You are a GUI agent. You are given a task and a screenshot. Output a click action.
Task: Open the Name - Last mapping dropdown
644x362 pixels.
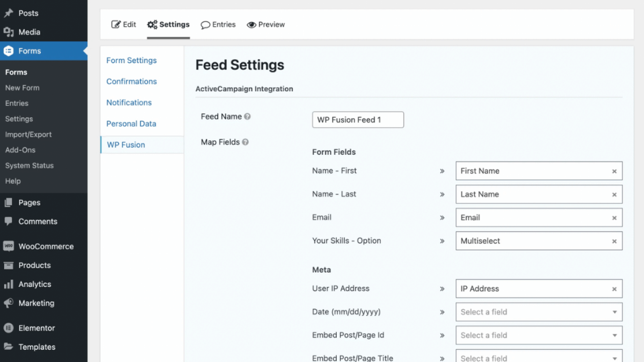(539, 194)
